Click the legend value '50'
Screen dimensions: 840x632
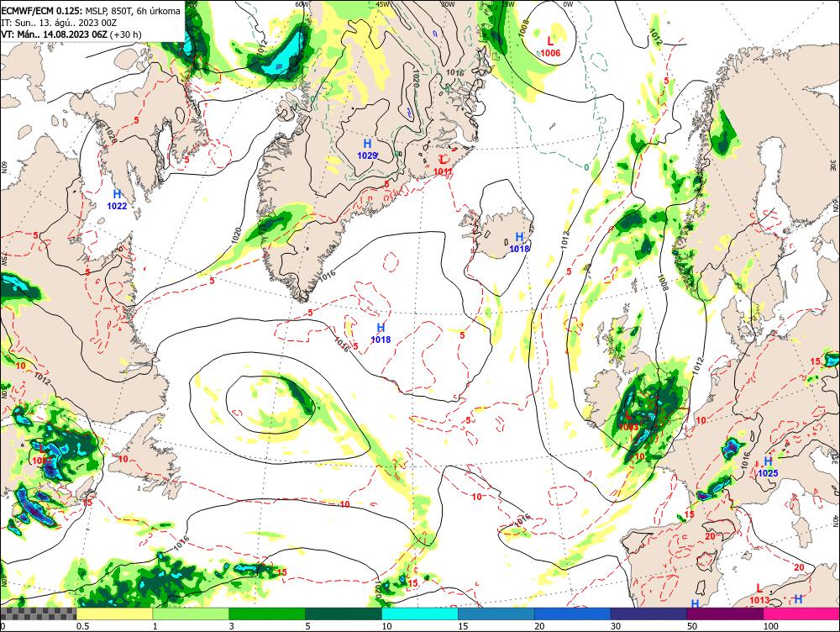(x=692, y=626)
